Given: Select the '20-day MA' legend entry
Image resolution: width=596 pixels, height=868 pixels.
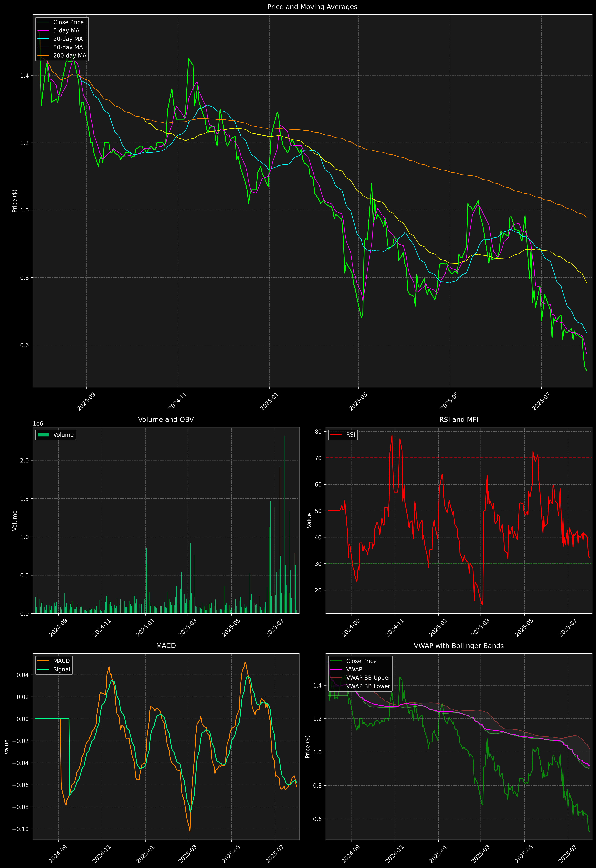Looking at the screenshot, I should click(x=68, y=39).
